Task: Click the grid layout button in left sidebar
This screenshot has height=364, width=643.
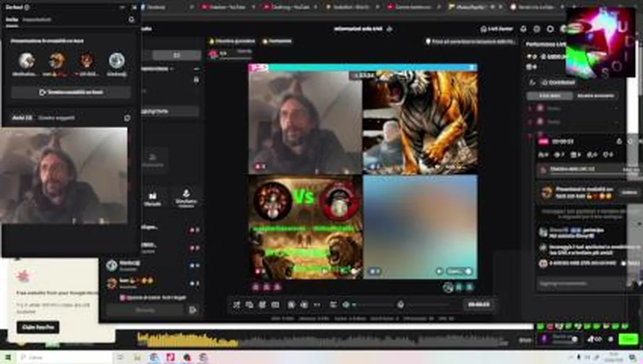Action: click(x=176, y=55)
